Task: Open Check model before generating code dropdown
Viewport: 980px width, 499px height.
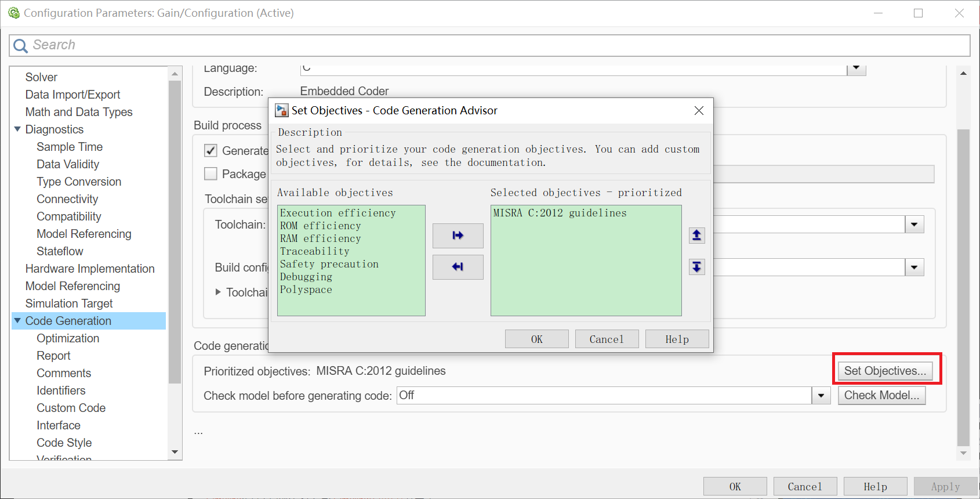Action: tap(821, 396)
